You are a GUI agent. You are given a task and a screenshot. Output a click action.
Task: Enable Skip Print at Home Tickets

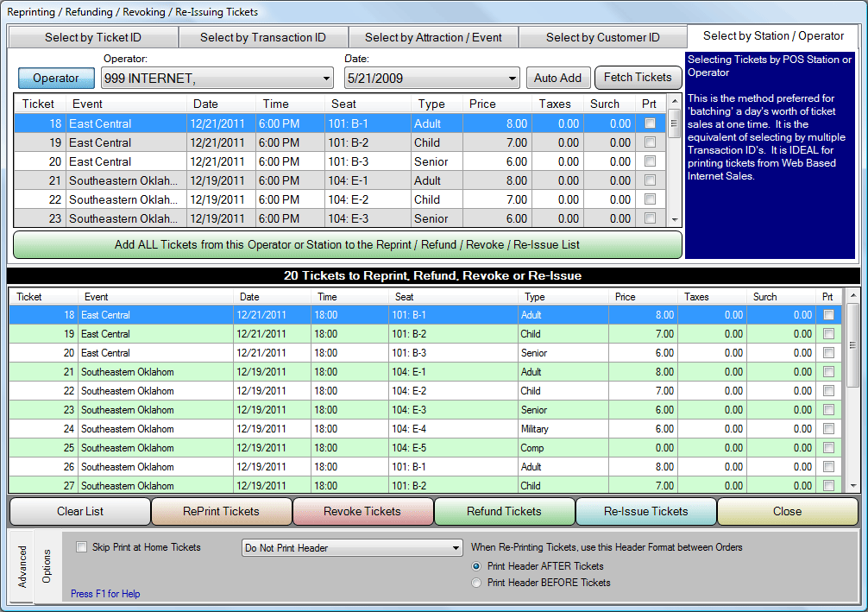click(82, 547)
